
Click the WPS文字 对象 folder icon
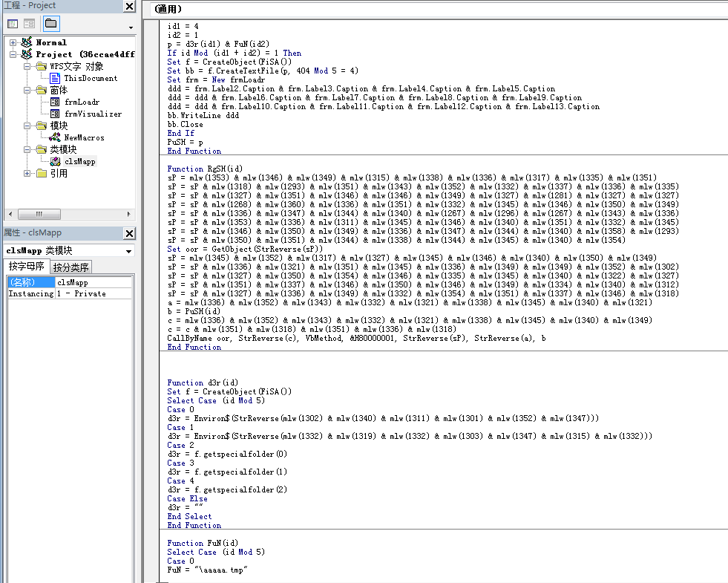[42, 66]
